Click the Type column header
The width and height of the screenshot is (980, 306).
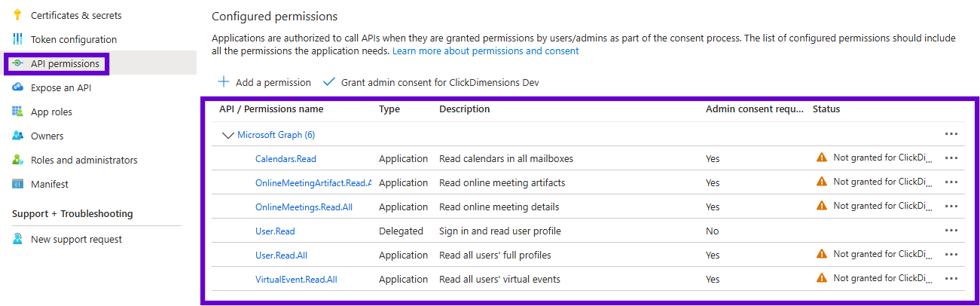pyautogui.click(x=389, y=109)
